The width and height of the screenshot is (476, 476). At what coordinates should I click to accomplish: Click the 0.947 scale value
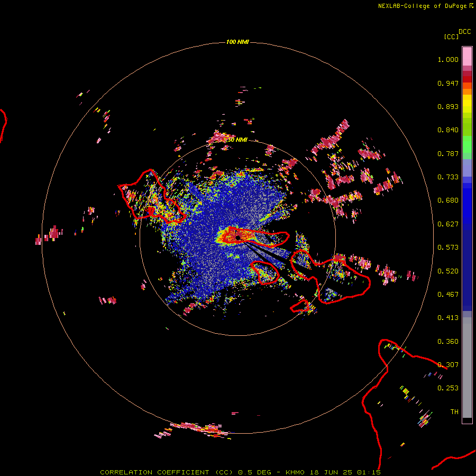point(448,83)
